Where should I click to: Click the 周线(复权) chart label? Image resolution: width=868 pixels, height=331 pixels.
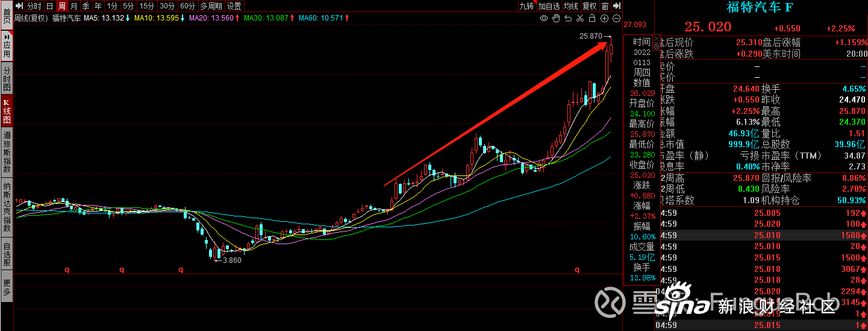coord(32,19)
